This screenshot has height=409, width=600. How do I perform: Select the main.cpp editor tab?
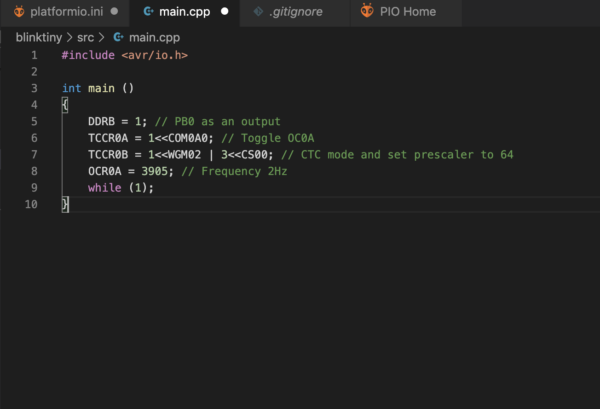185,12
